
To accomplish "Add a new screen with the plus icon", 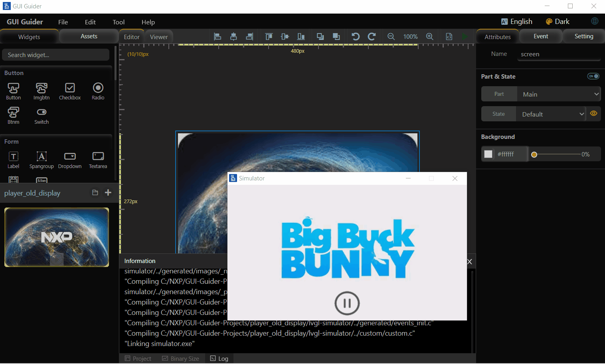I will pos(108,193).
